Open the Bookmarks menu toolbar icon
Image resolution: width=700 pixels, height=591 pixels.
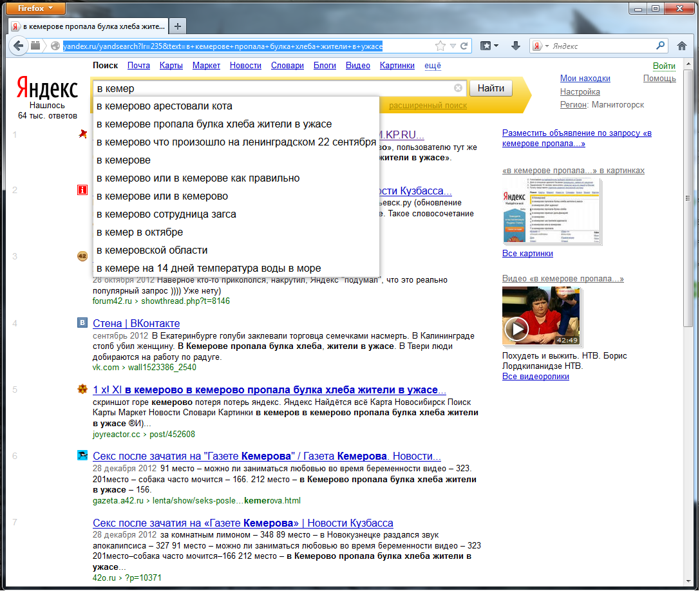[x=489, y=46]
